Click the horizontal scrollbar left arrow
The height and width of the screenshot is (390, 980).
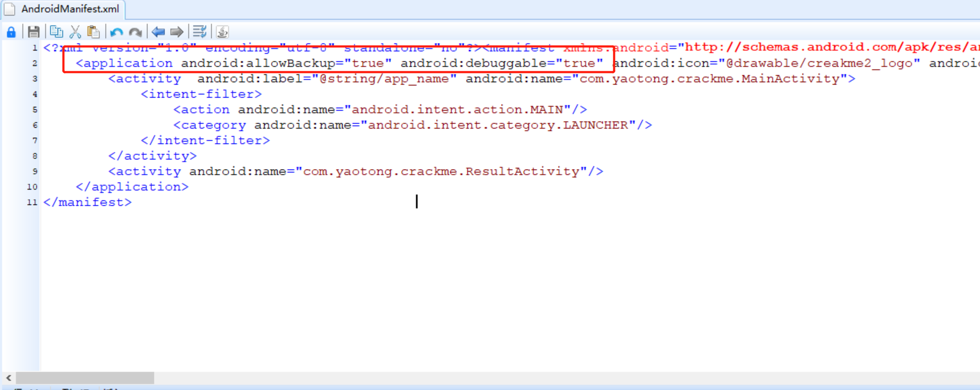(x=8, y=378)
